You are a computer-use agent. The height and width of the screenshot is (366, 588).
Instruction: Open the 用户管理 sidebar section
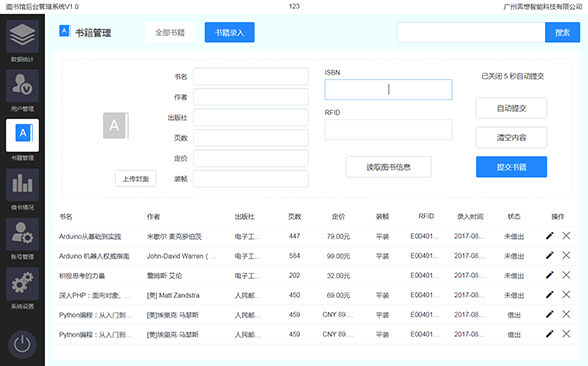[22, 86]
